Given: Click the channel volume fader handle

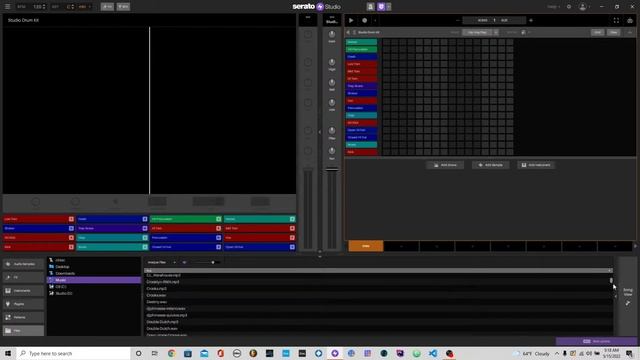Looking at the screenshot, I should point(332,169).
